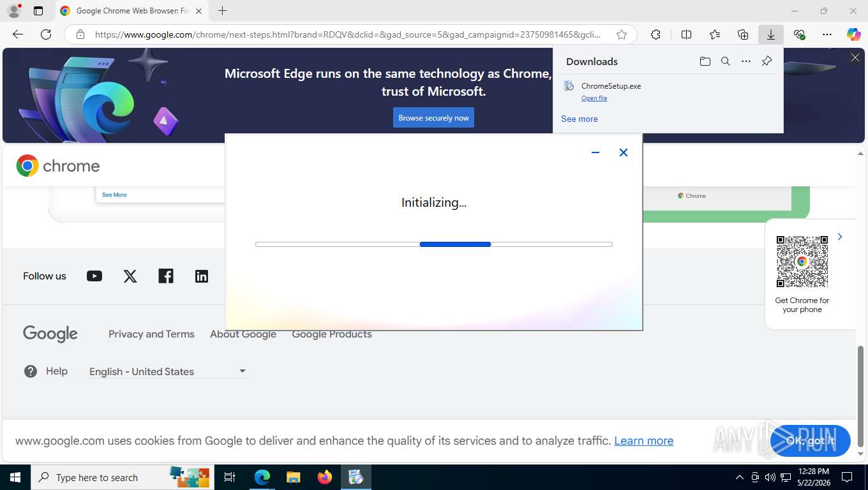Screen dimensions: 868x490
Task: Click the Get Chrome QR code
Action: point(802,262)
